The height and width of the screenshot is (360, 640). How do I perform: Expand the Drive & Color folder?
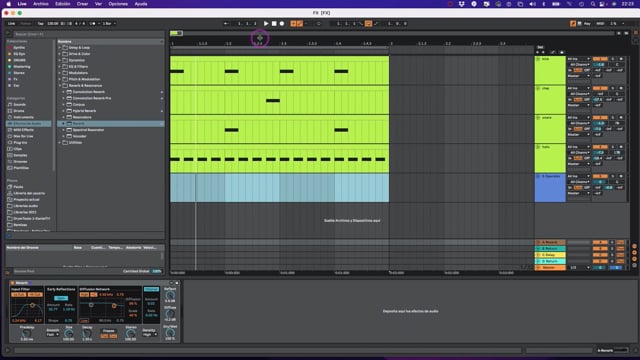point(60,54)
